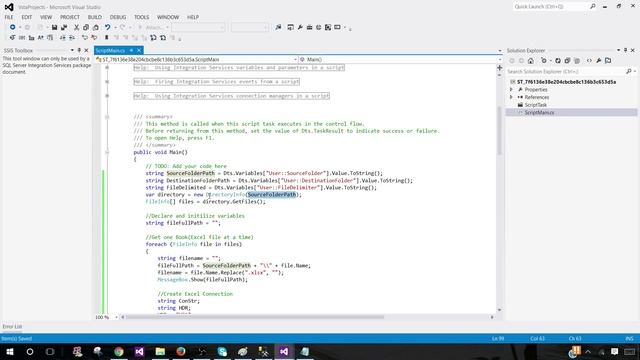
Task: Select ScriptMain.cs in Solution Explorer
Action: tap(539, 113)
